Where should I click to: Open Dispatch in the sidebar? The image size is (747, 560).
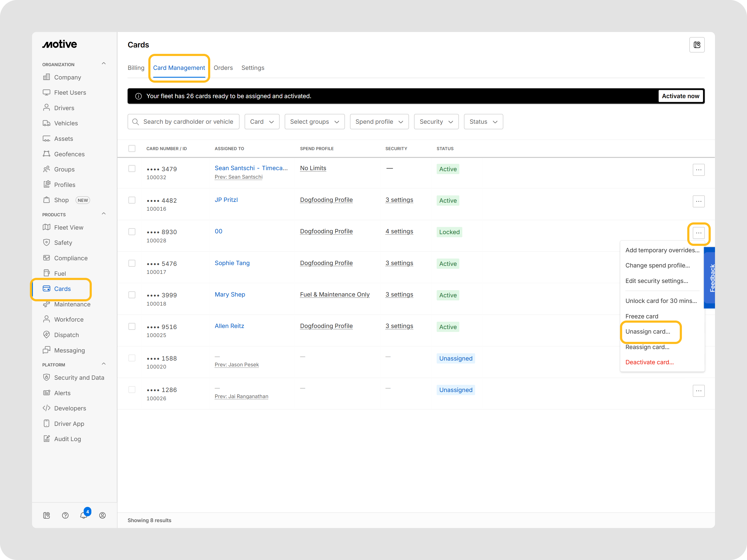66,334
